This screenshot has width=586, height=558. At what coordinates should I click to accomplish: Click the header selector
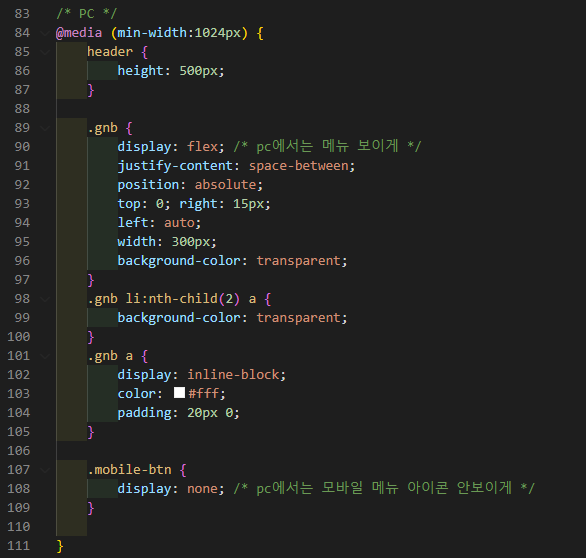[x=110, y=52]
